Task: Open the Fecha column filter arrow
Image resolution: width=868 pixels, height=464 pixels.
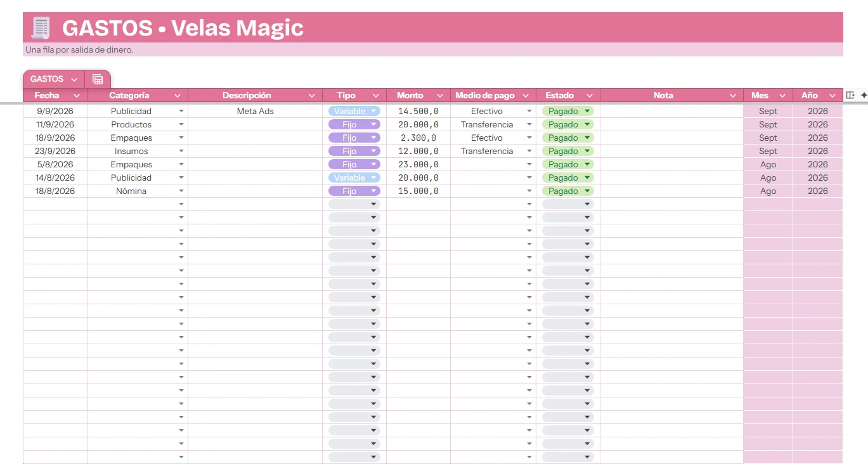Action: tap(77, 96)
